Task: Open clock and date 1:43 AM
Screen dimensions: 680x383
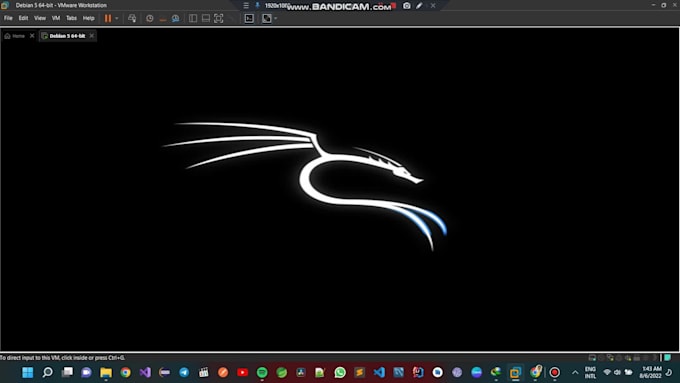Action: click(650, 372)
